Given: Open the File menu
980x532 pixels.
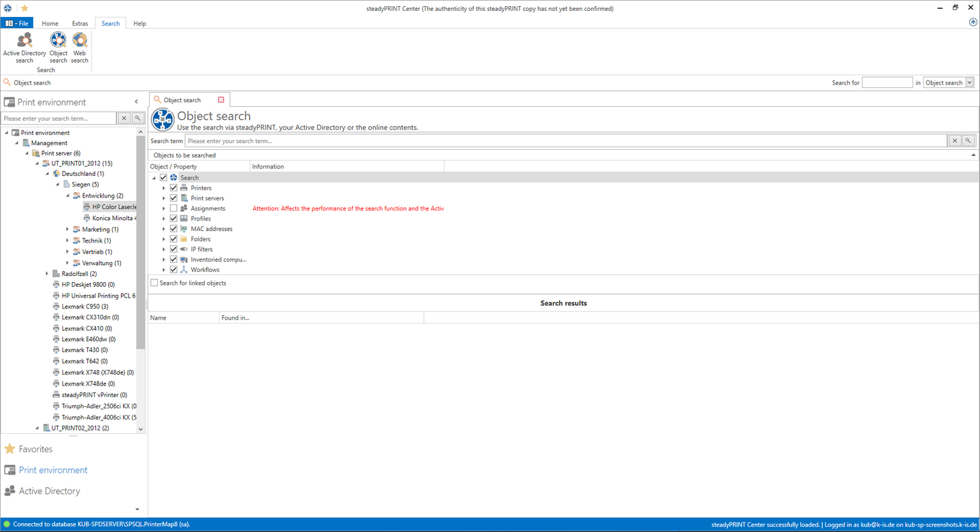Looking at the screenshot, I should 17,23.
